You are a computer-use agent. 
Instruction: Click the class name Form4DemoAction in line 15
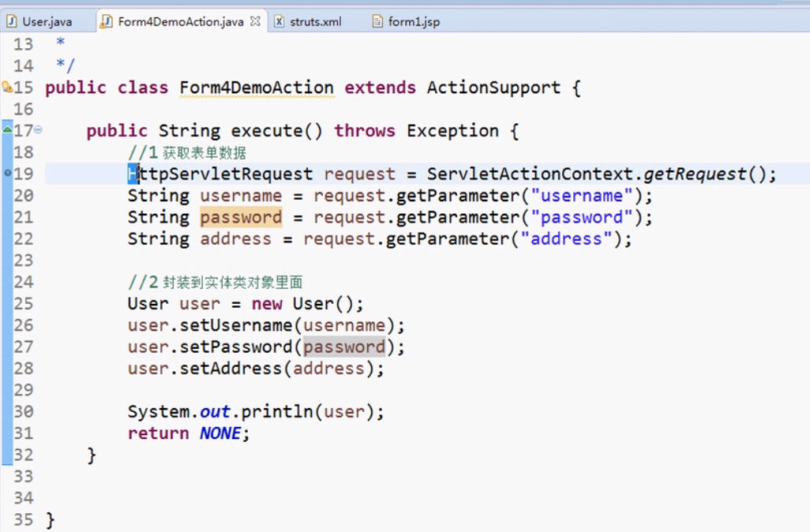(257, 88)
